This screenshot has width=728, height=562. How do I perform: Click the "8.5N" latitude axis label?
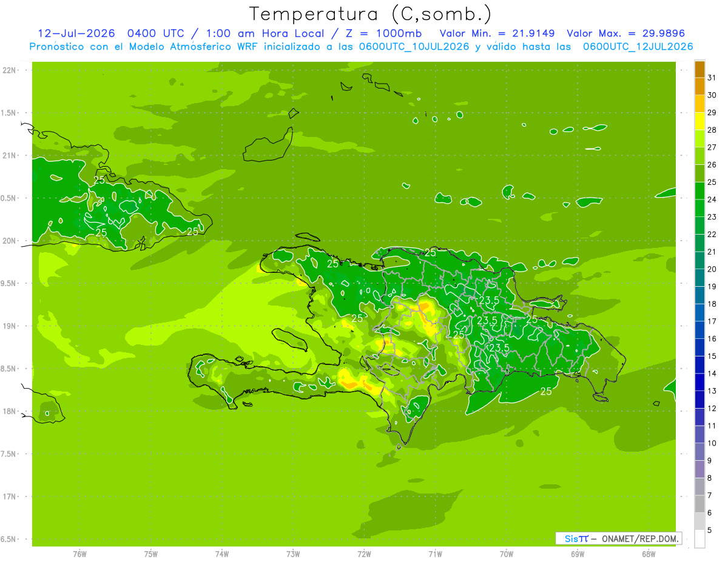point(9,369)
